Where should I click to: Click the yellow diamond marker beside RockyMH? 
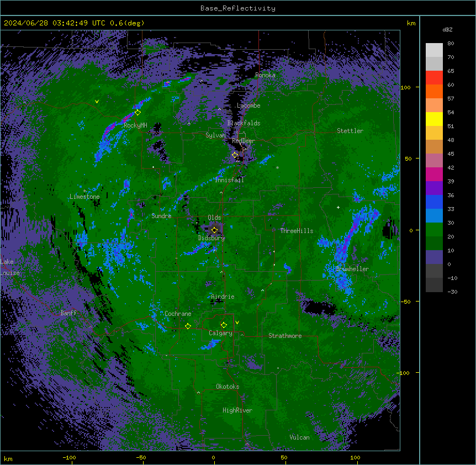[137, 113]
